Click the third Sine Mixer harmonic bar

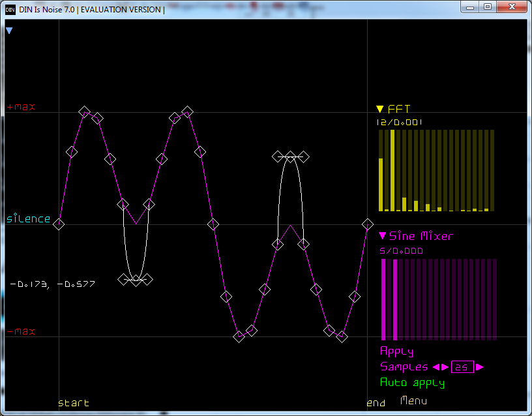click(x=396, y=299)
